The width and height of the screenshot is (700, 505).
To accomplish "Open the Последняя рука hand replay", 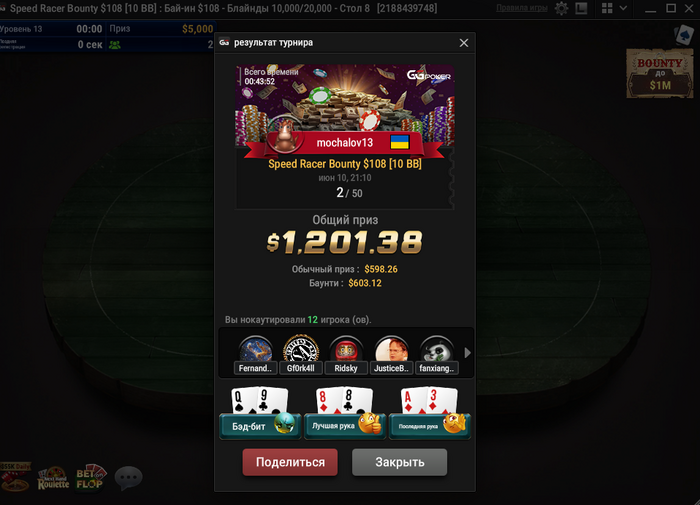I will pos(429,413).
